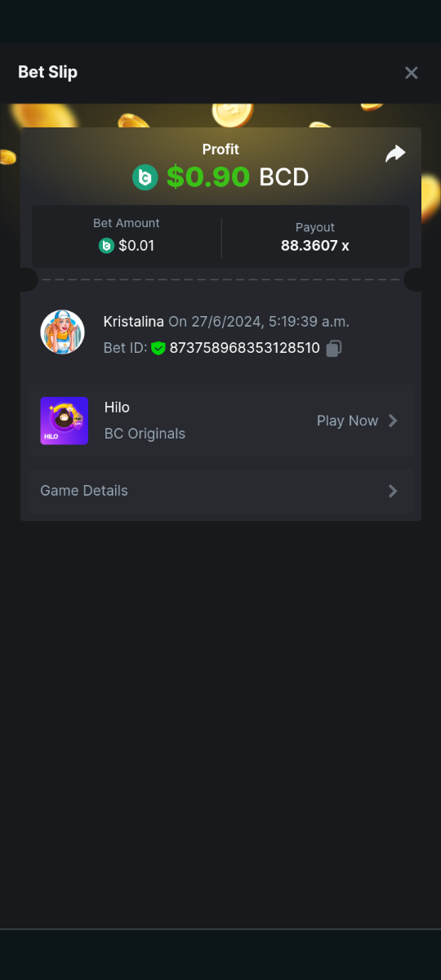Click the Bet Amount $0.01 value

(x=136, y=245)
